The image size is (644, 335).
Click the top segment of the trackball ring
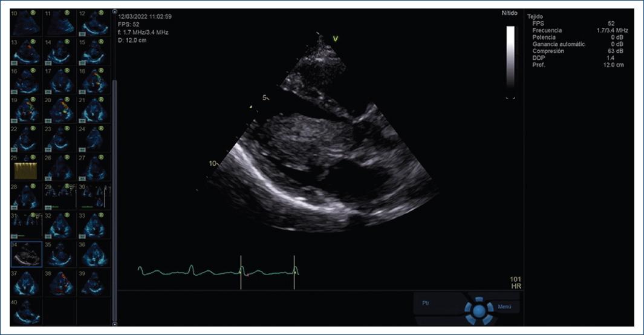[478, 299]
